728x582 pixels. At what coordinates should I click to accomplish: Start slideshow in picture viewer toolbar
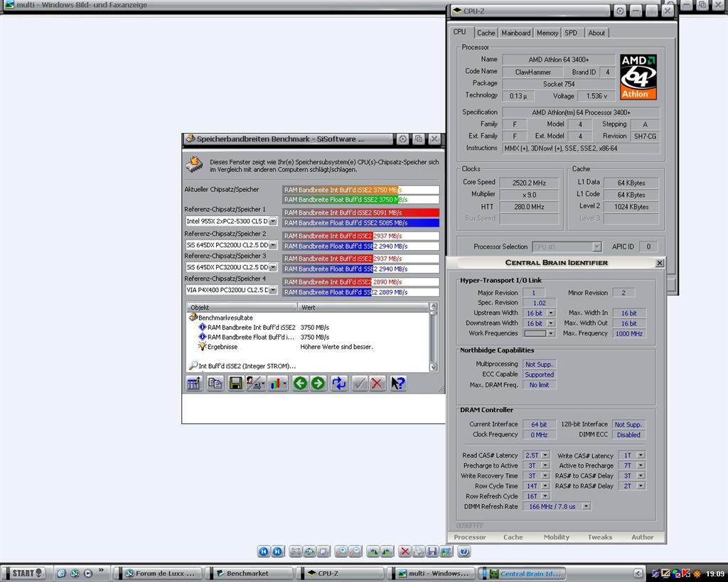(323, 551)
